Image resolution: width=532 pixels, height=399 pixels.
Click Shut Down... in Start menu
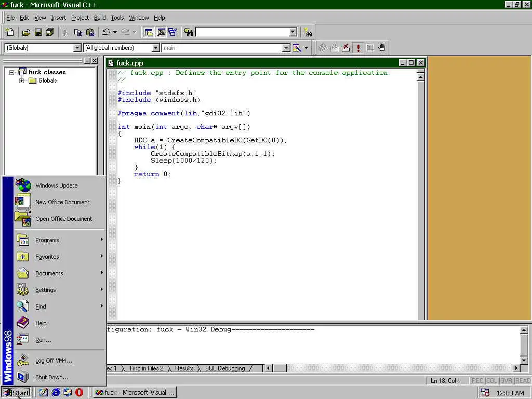[60, 377]
